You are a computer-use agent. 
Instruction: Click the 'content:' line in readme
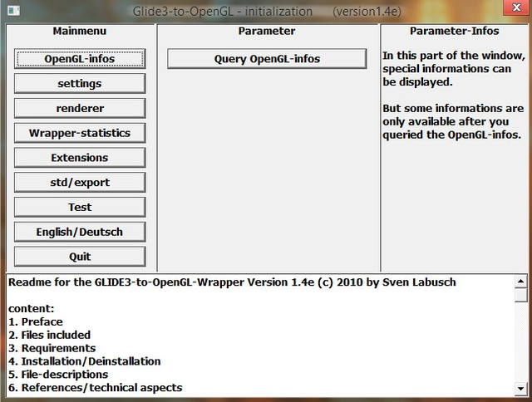tap(32, 308)
